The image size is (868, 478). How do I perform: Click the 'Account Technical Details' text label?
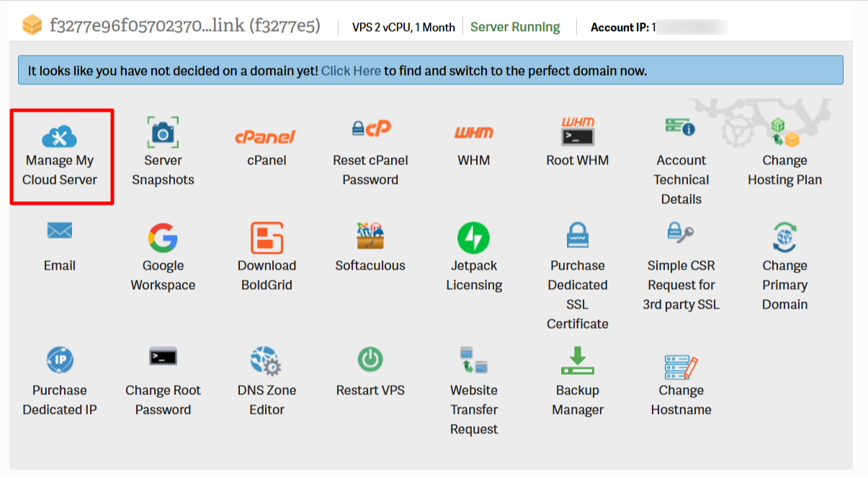pyautogui.click(x=681, y=180)
